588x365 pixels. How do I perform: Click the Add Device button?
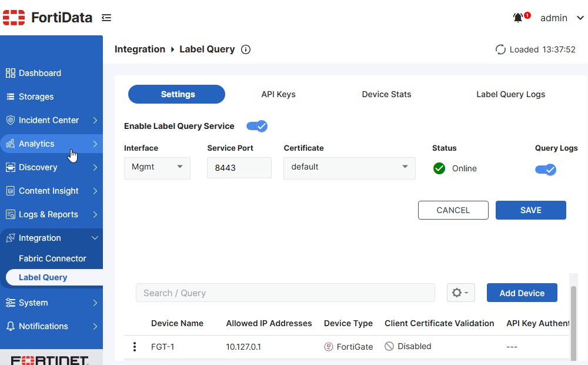[522, 293]
